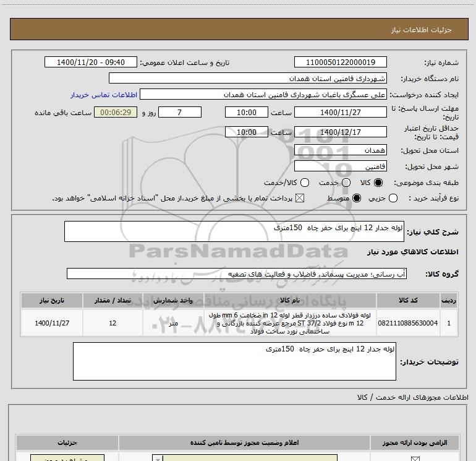Click the steel pipe product name cell
This screenshot has height=461, width=476.
pyautogui.click(x=290, y=323)
